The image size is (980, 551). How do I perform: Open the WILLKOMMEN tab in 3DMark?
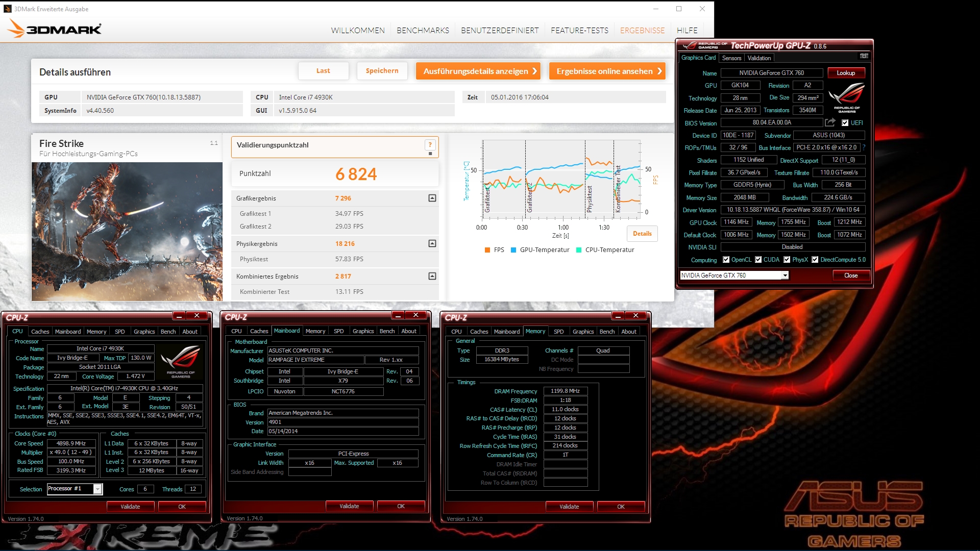point(358,31)
